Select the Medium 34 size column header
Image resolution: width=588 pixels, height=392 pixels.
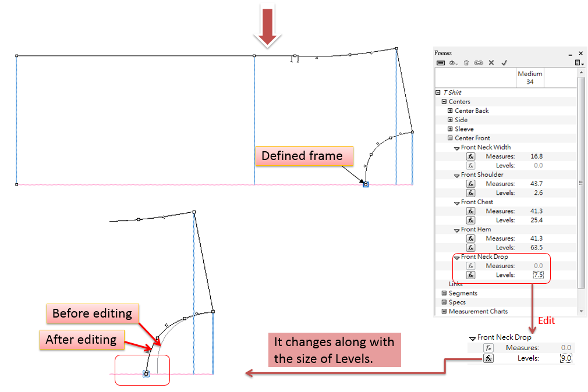coord(530,77)
